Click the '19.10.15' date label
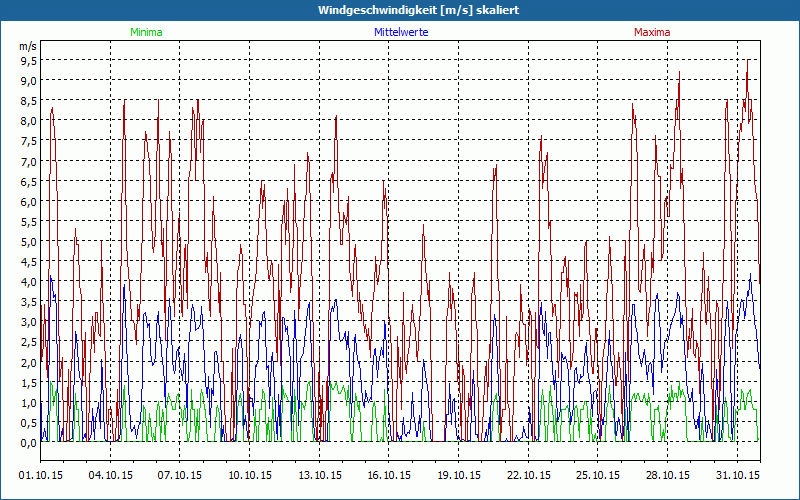Viewport: 800px width, 500px height. coord(459,476)
